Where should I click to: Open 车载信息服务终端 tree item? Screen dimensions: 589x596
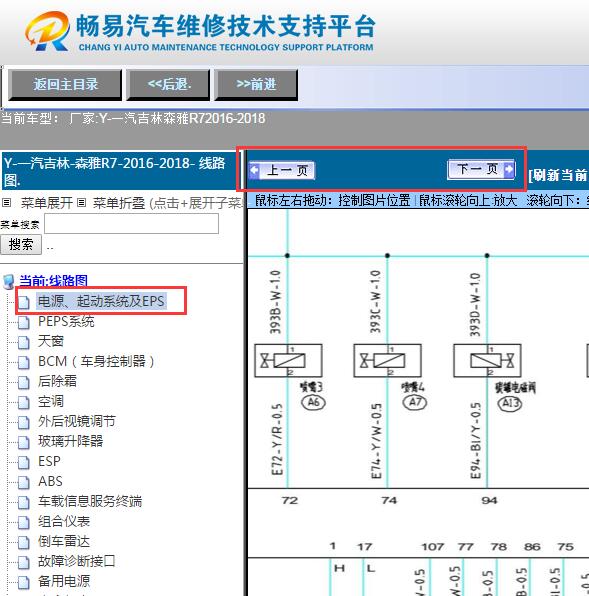coord(90,501)
